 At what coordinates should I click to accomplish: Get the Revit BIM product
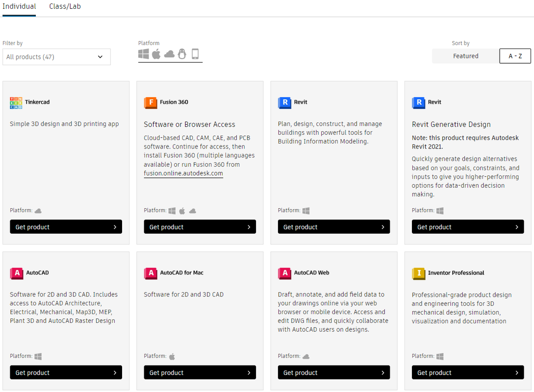point(334,227)
